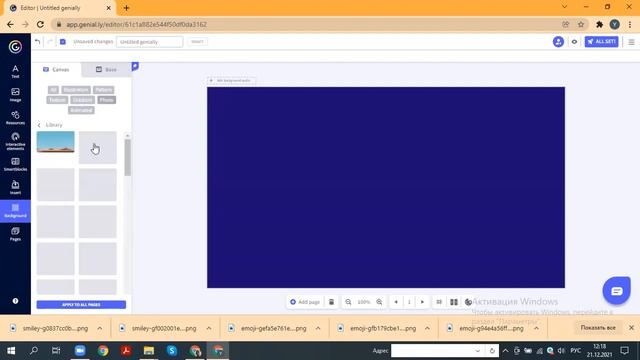This screenshot has height=360, width=640.
Task: Delete the current page with trash icon
Action: pos(331,302)
